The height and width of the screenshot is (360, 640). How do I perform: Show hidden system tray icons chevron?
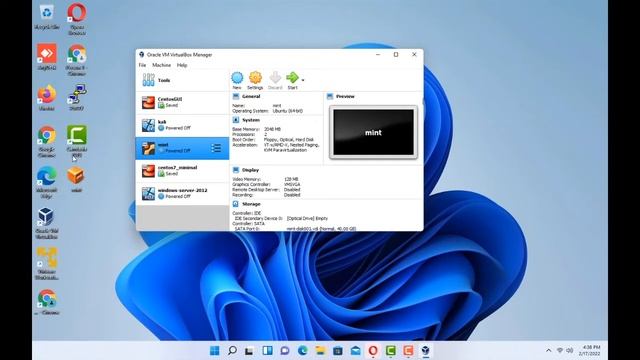click(x=549, y=350)
